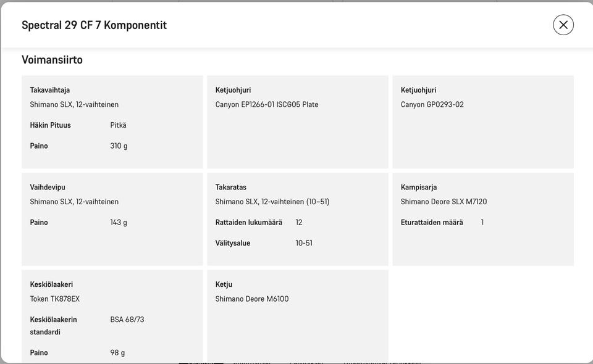Click the Spectral 29 CF 7 Komponentit title

point(94,25)
